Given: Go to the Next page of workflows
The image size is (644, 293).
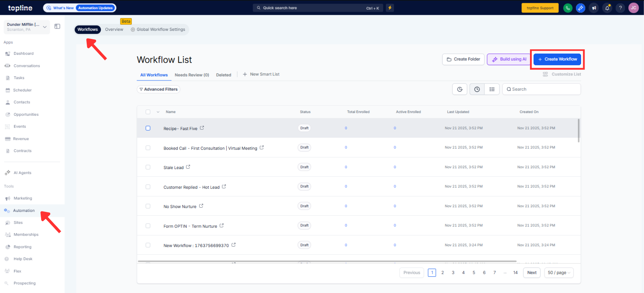Looking at the screenshot, I should [x=532, y=273].
